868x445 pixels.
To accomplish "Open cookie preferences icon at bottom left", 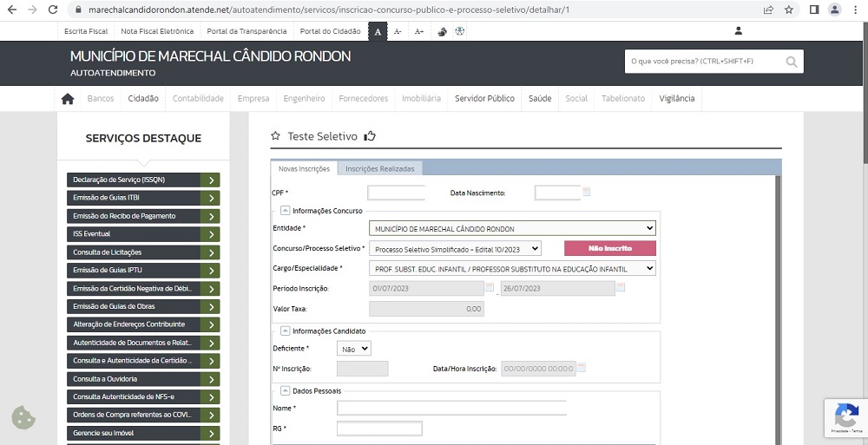I will 23,418.
